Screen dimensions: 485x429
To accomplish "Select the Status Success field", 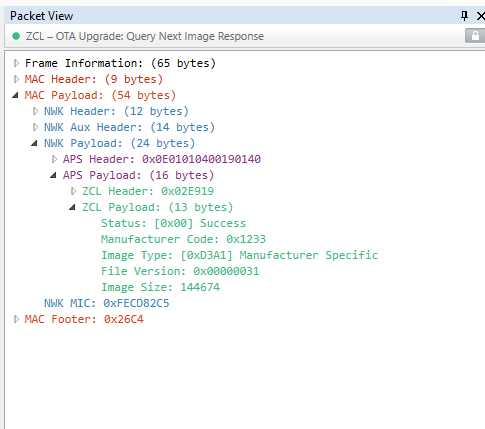I will pyautogui.click(x=173, y=223).
